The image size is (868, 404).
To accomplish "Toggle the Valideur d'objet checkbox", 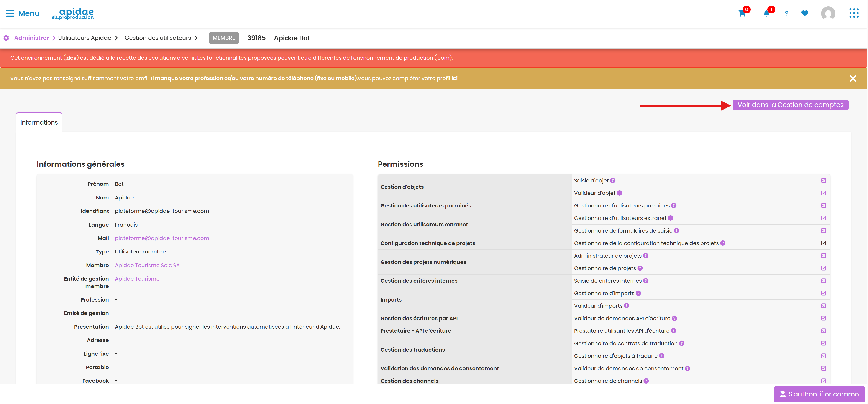I will click(824, 193).
